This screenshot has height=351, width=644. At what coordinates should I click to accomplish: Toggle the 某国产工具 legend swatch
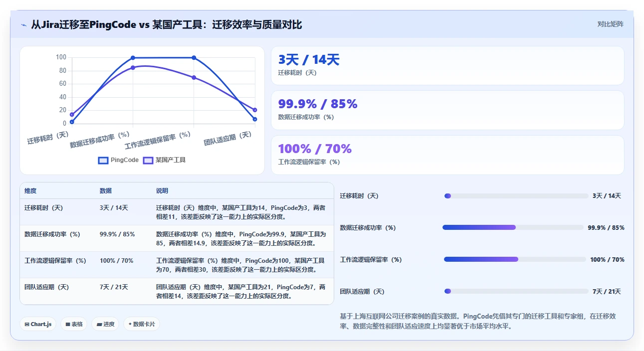(x=148, y=161)
